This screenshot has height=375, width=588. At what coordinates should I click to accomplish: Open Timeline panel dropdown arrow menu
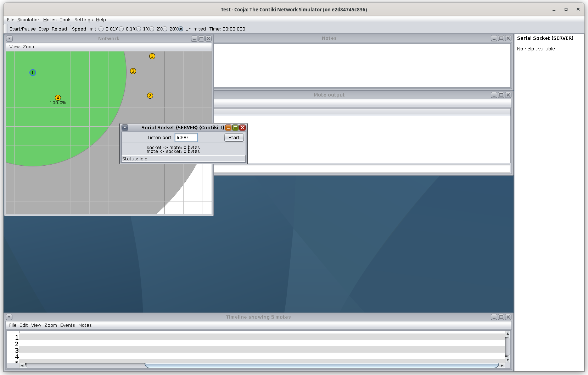click(x=10, y=317)
